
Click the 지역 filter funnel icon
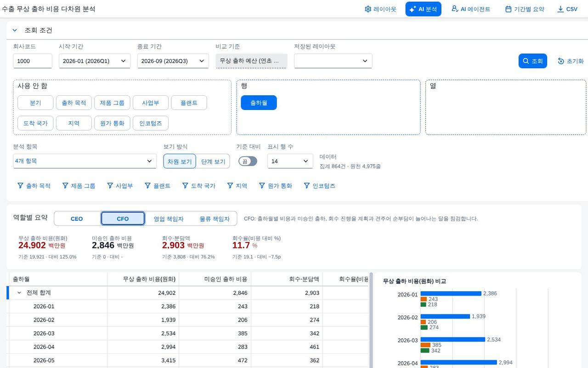point(230,186)
